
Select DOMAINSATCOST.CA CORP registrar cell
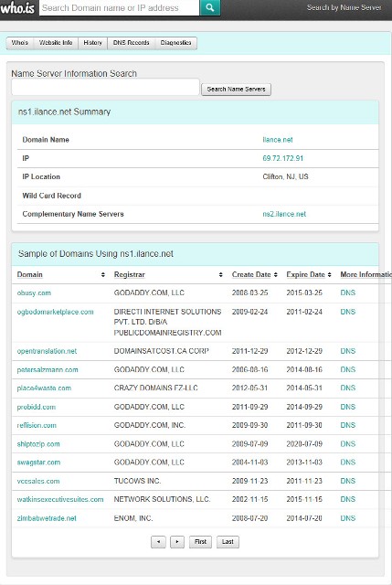pos(161,351)
